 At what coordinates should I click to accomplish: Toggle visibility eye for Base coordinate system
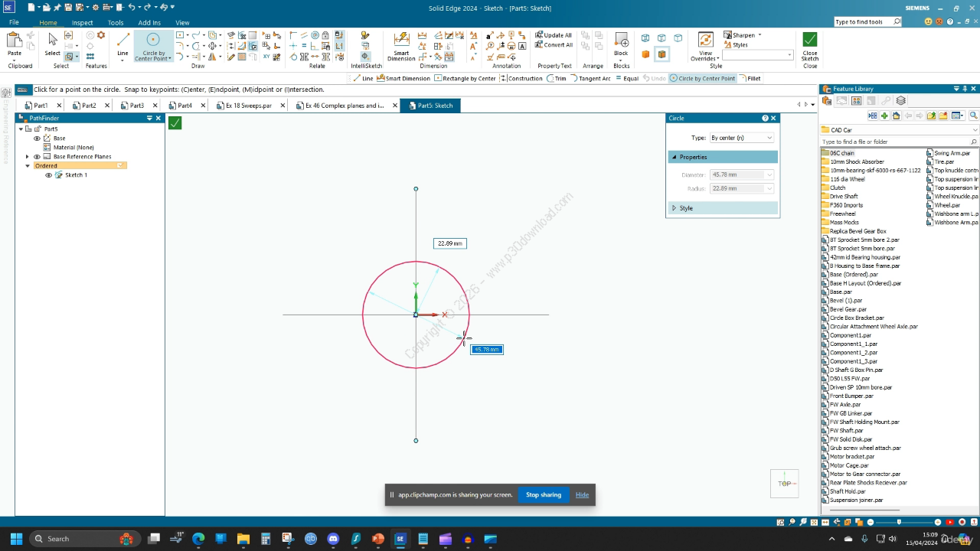tap(37, 139)
